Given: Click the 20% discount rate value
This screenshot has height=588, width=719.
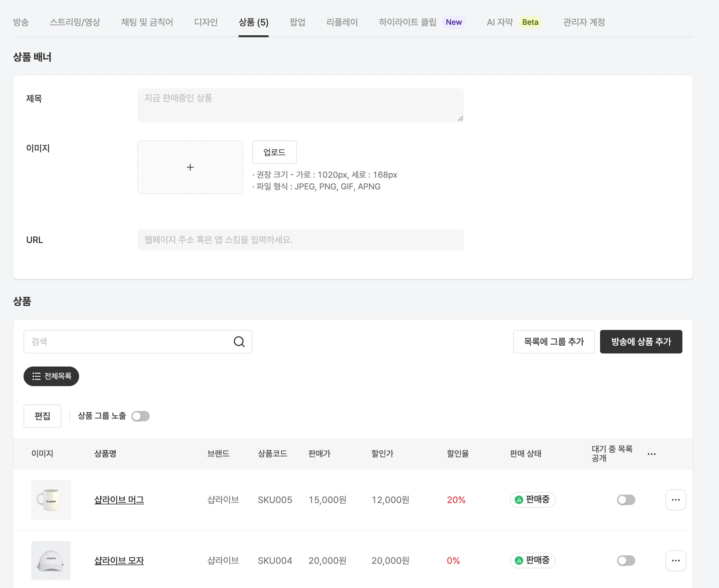Looking at the screenshot, I should (x=456, y=499).
